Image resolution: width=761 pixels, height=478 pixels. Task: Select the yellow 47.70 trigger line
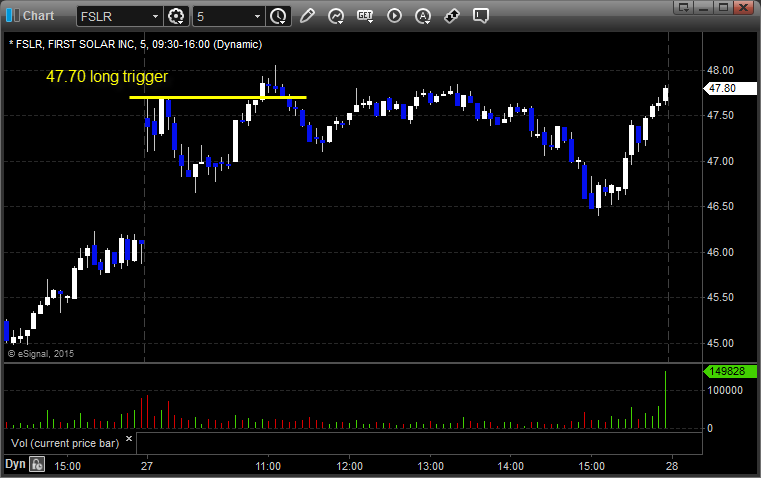(x=218, y=97)
